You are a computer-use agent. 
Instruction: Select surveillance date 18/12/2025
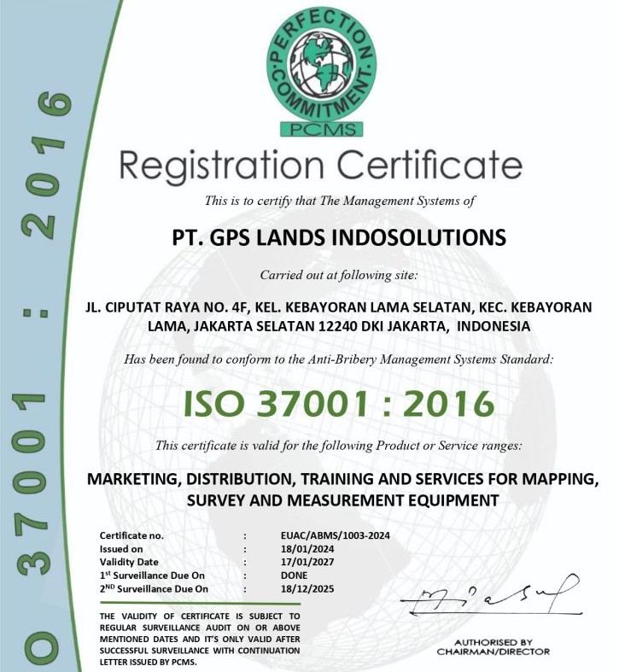coord(307,588)
